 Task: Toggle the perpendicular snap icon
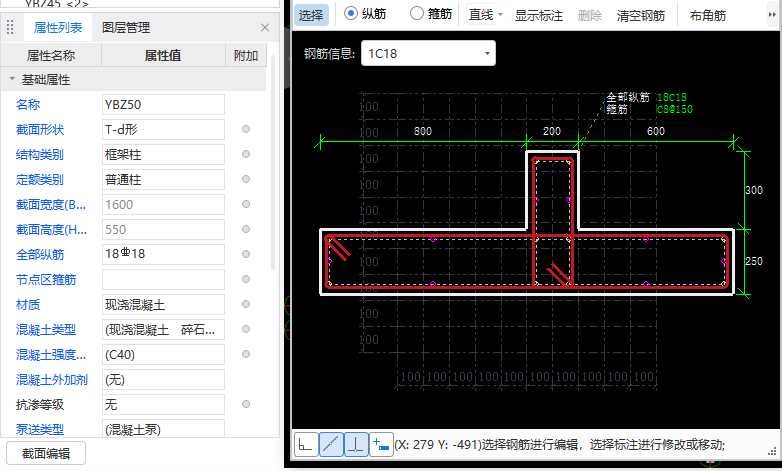(x=356, y=444)
